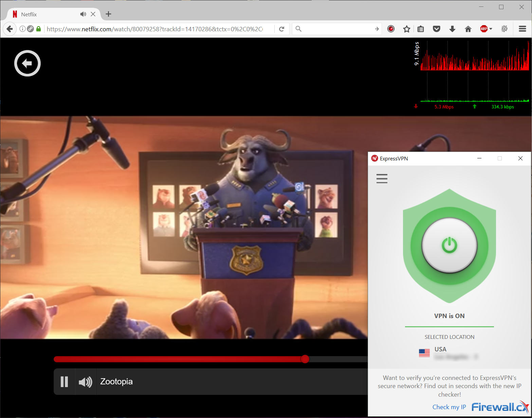Click the Firefox search box
The image size is (532, 418).
click(336, 29)
